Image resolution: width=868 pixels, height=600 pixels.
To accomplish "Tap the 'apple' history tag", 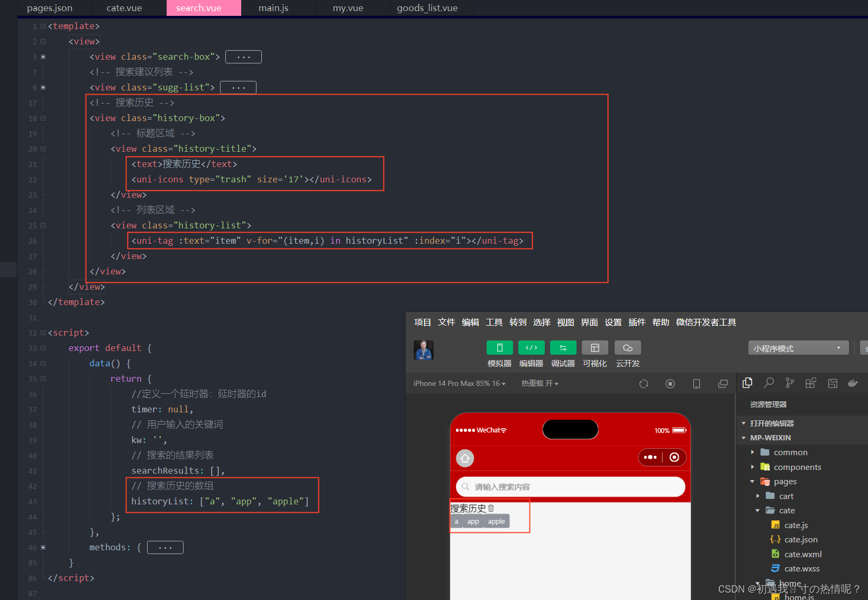I will pyautogui.click(x=496, y=521).
